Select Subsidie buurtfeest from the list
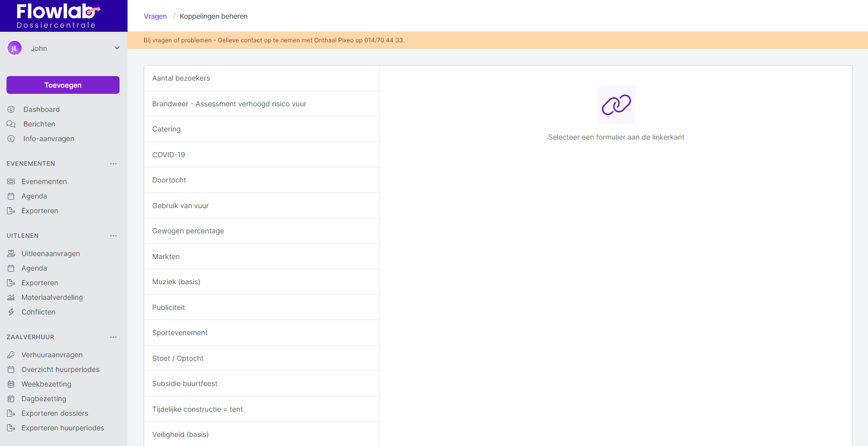868x446 pixels. (262, 384)
